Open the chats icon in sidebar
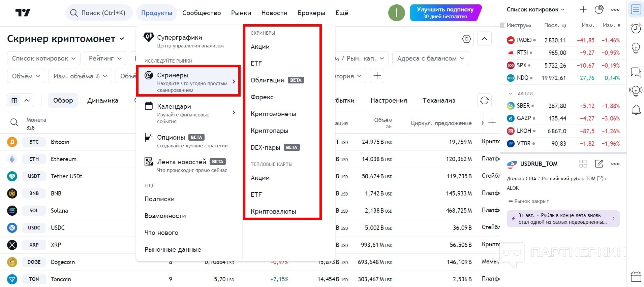Image resolution: width=644 pixels, height=287 pixels. 636,72
